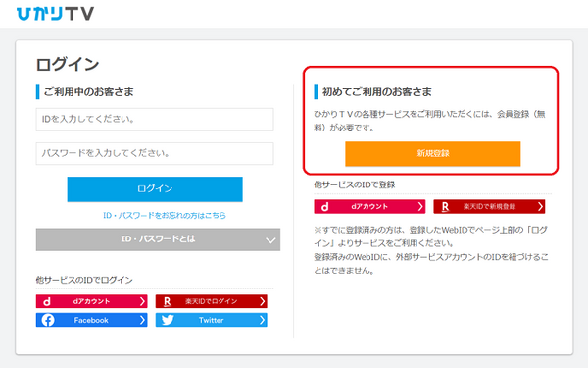Click the arrow on 楽天IDでログイン button

(262, 301)
